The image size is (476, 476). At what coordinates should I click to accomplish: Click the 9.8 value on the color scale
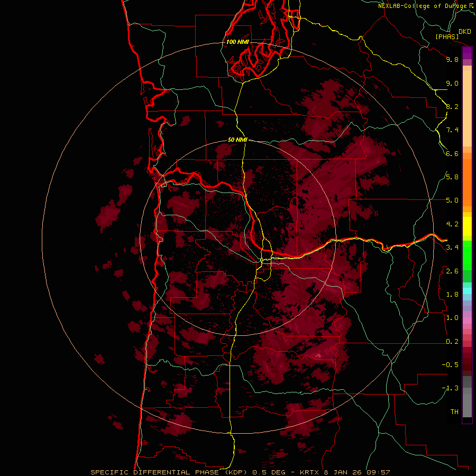452,59
